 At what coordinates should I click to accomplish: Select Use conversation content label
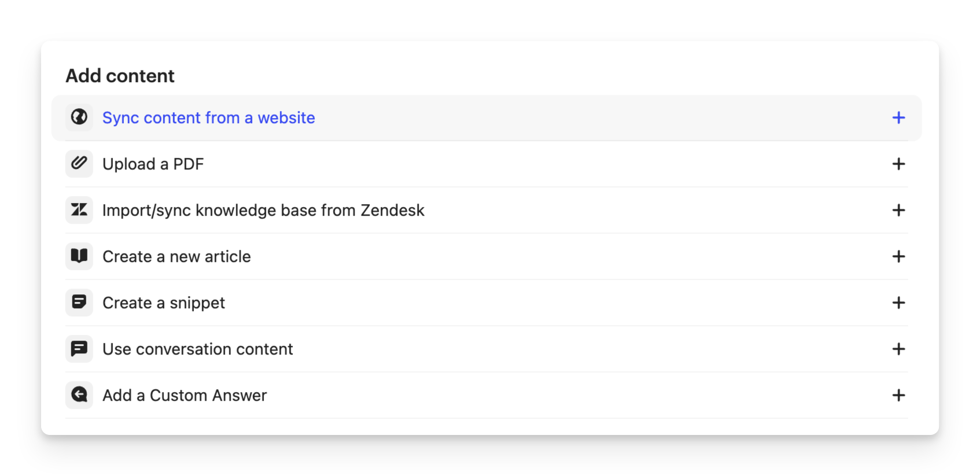click(x=197, y=349)
